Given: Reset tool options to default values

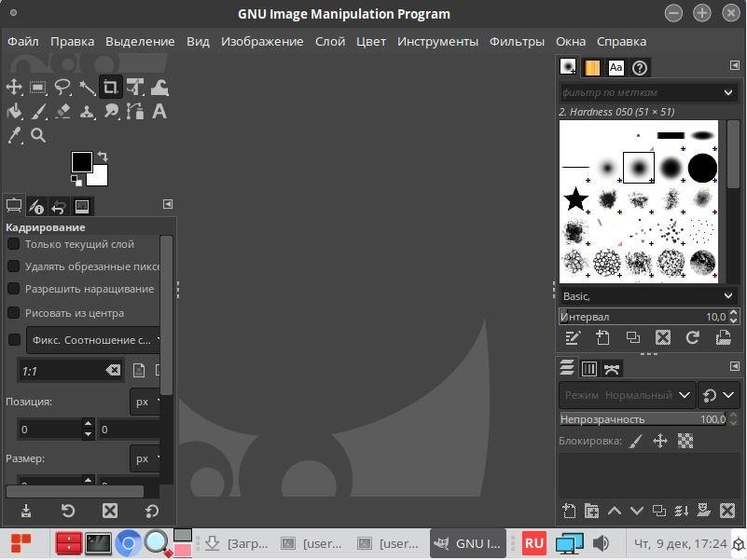Looking at the screenshot, I should pos(152,511).
